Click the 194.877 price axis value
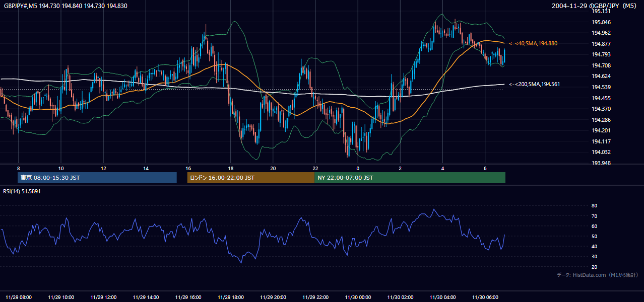 click(601, 44)
